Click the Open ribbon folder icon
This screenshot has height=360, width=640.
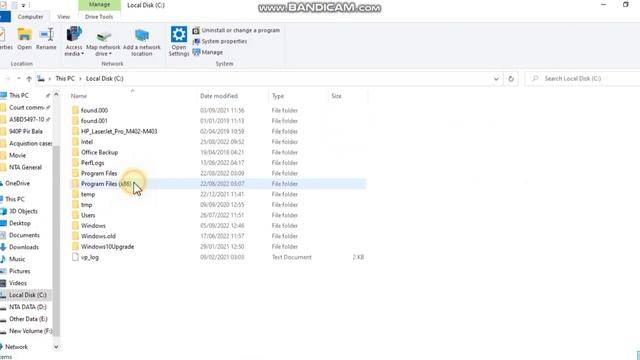[24, 34]
